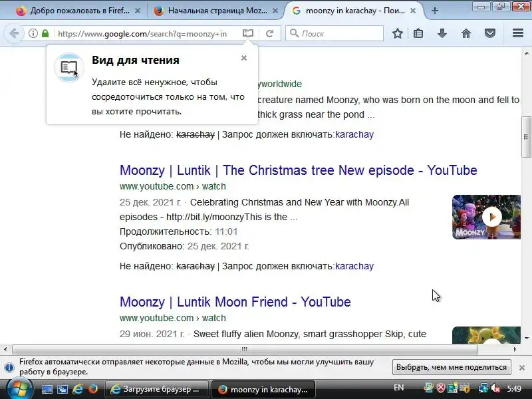Go to Firefox home page
The image size is (532, 399).
466,33
